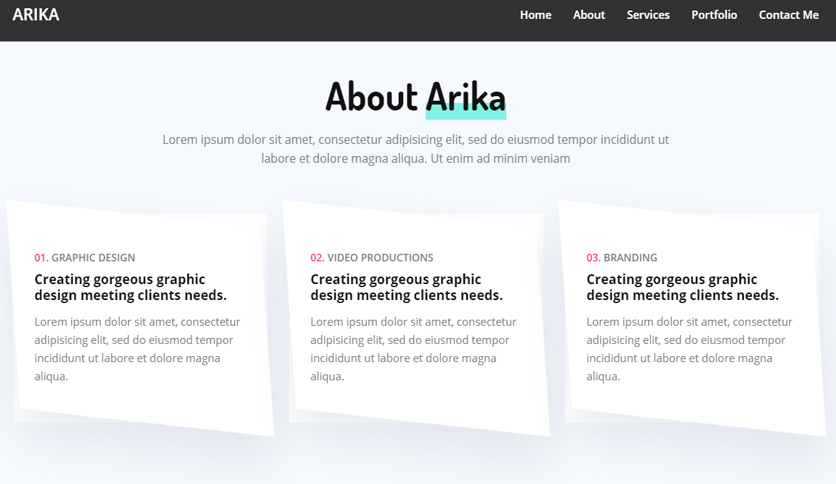836x484 pixels.
Task: Click the Graphic Design card's bold headline
Action: (x=131, y=287)
